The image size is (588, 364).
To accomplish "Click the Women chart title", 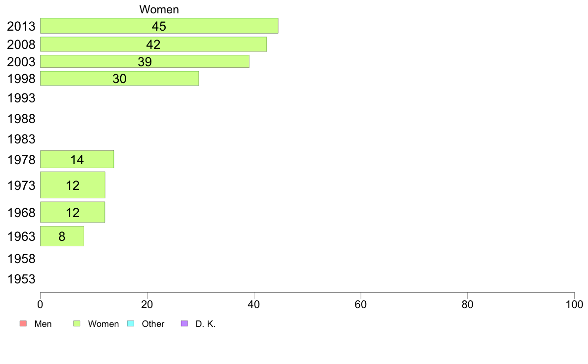I will (x=159, y=9).
